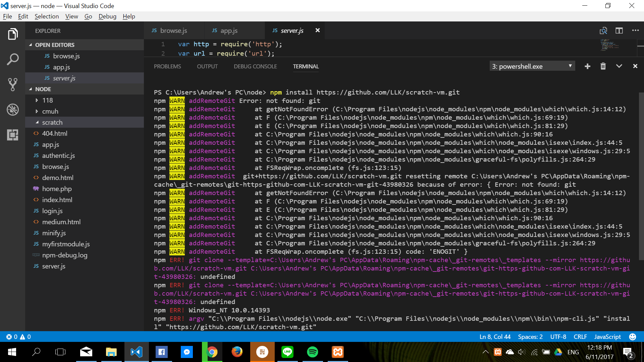Click UTF-8 to change file encoding

(x=558, y=337)
